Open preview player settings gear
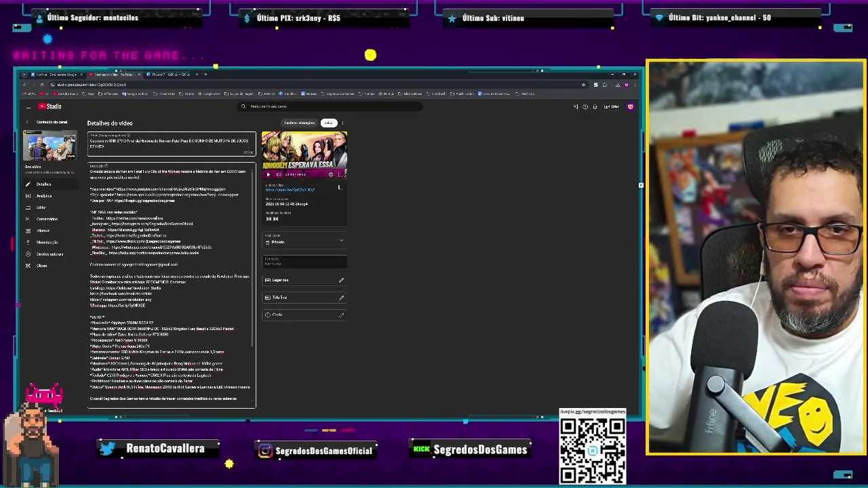This screenshot has height=488, width=868. click(x=331, y=175)
